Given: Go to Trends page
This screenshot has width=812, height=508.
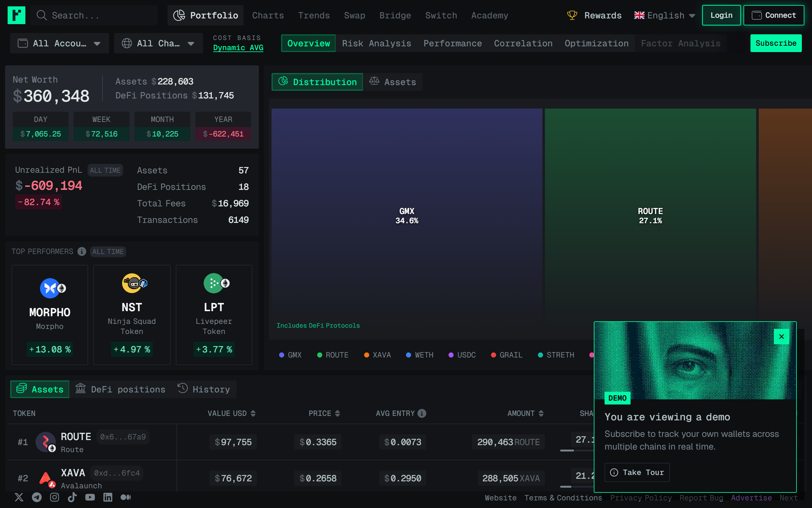Looking at the screenshot, I should click(314, 16).
